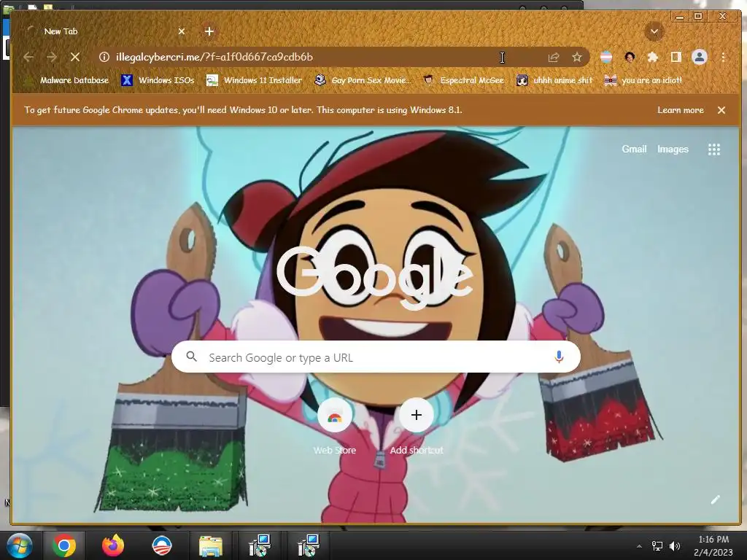Start voice search microphone
The image size is (747, 560).
559,357
